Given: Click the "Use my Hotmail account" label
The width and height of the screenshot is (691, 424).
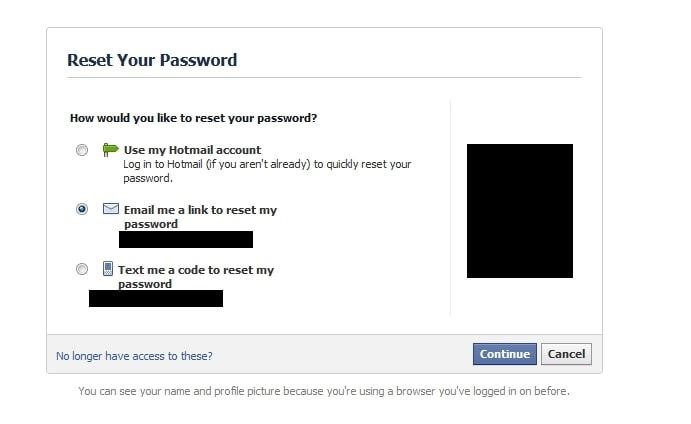Looking at the screenshot, I should tap(192, 151).
